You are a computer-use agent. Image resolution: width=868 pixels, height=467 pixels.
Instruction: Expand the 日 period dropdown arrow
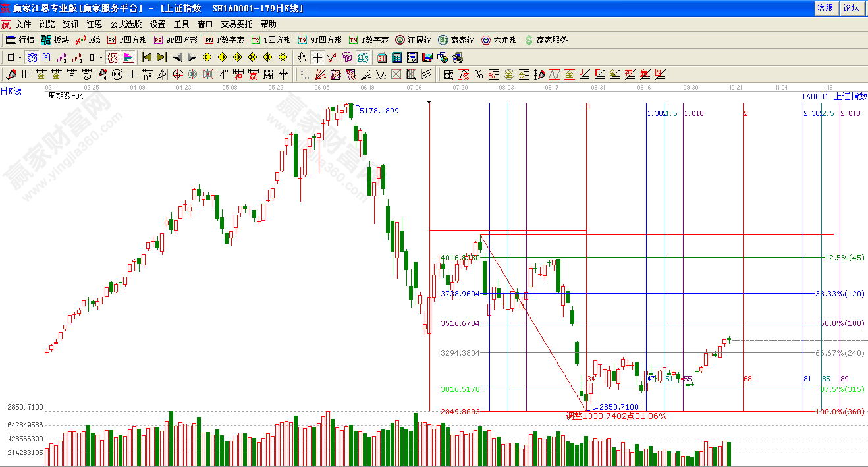21,57
